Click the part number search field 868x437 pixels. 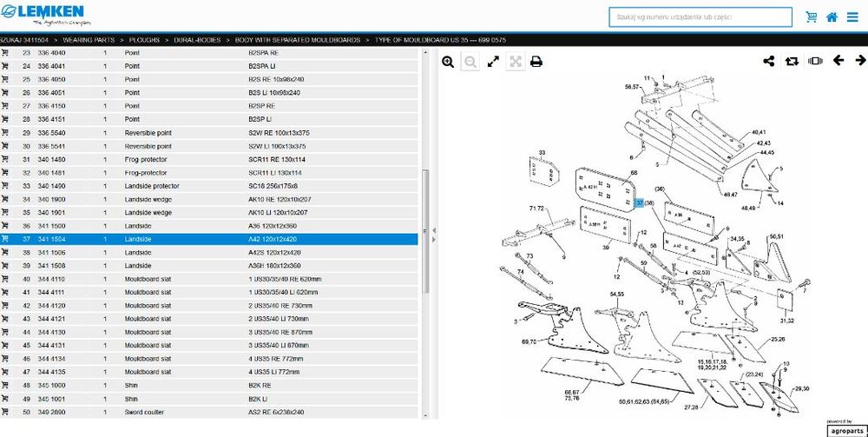click(x=700, y=17)
